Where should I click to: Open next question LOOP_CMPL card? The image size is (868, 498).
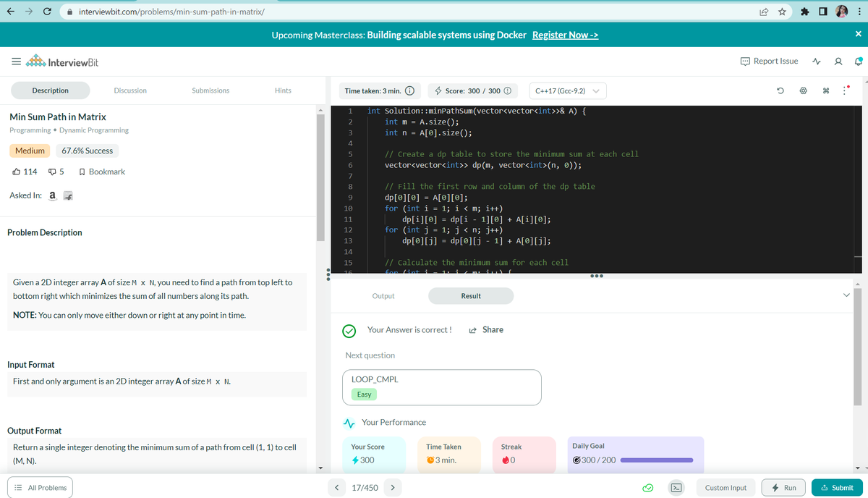443,387
